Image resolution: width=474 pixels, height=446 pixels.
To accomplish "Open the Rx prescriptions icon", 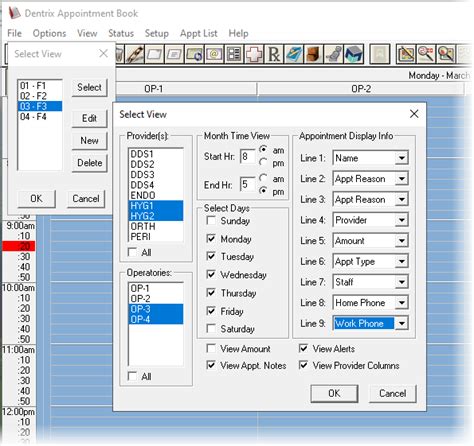I will (x=274, y=54).
